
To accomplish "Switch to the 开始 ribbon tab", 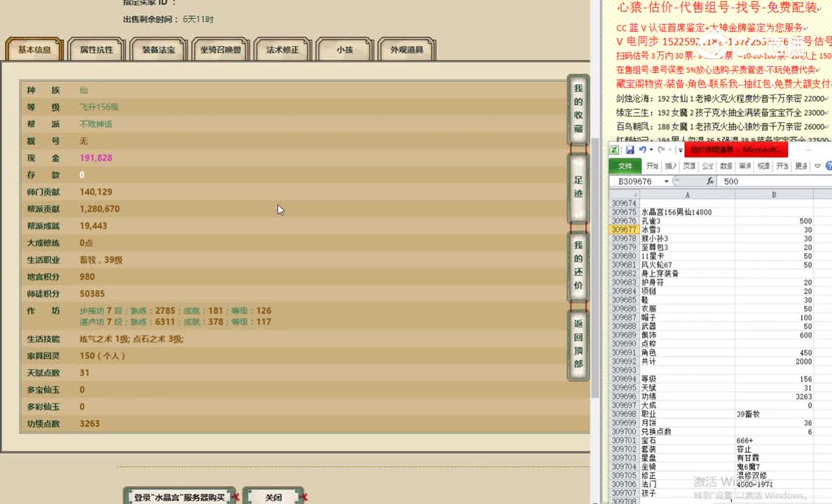I will coord(652,166).
